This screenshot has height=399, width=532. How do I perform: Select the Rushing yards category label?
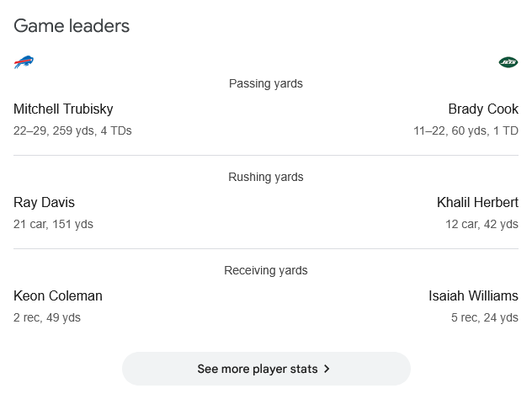[x=266, y=177]
